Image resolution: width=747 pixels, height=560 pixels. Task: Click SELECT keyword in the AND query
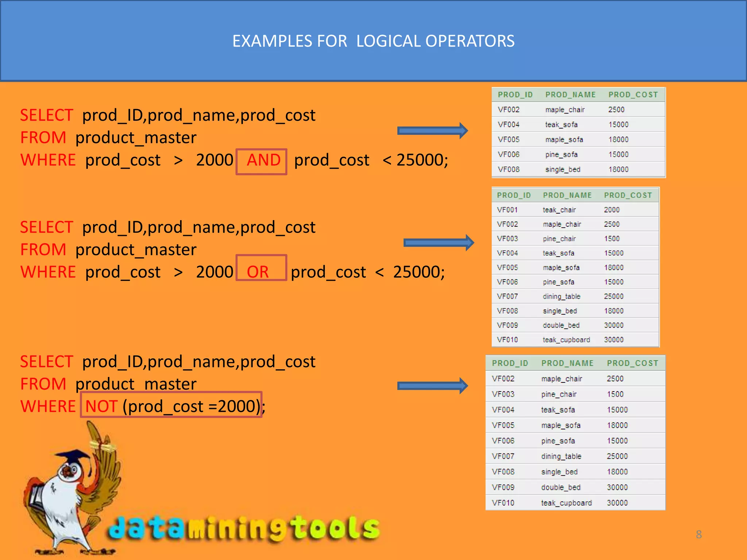click(x=47, y=115)
